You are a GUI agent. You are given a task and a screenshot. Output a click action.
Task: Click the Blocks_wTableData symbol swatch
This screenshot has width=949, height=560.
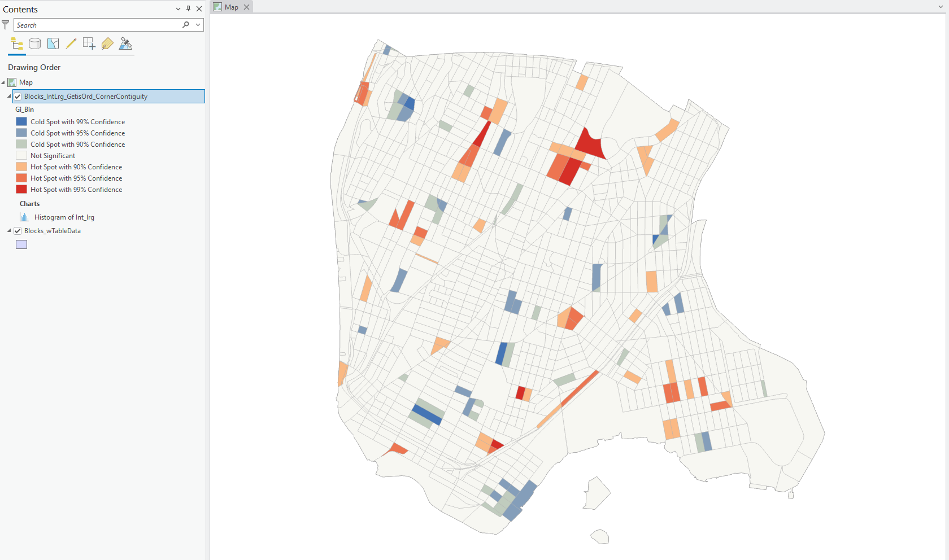tap(21, 244)
